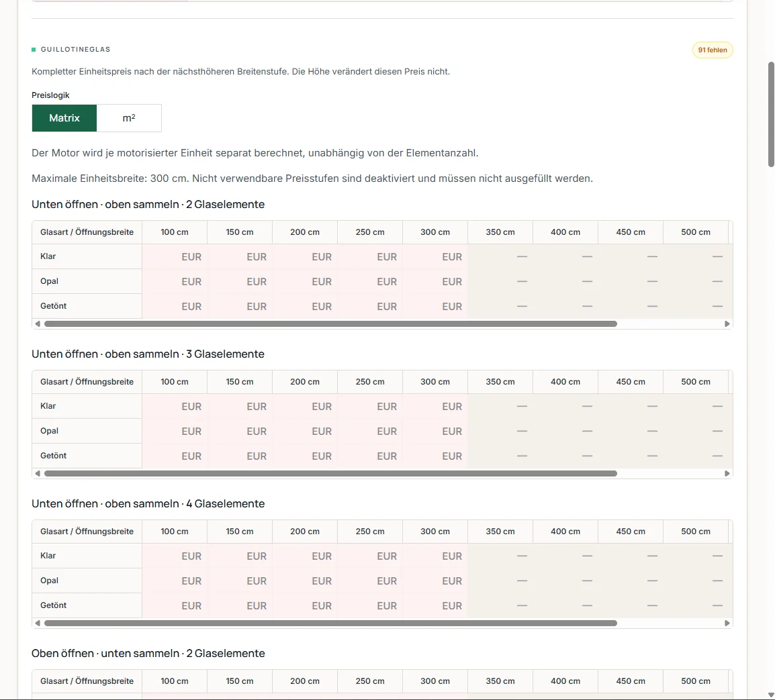The width and height of the screenshot is (775, 700).
Task: Focus Opal 100 cm price in 4 Glaselemente table
Action: (x=175, y=581)
